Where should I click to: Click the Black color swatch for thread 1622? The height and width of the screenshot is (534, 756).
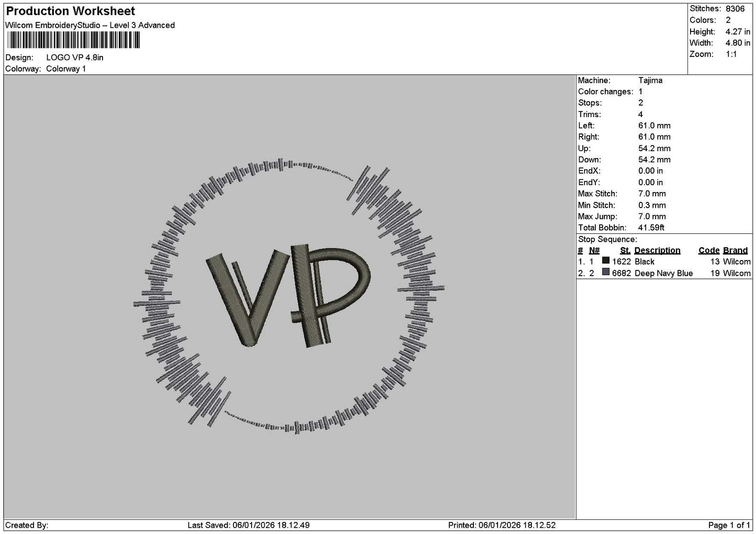tap(606, 260)
